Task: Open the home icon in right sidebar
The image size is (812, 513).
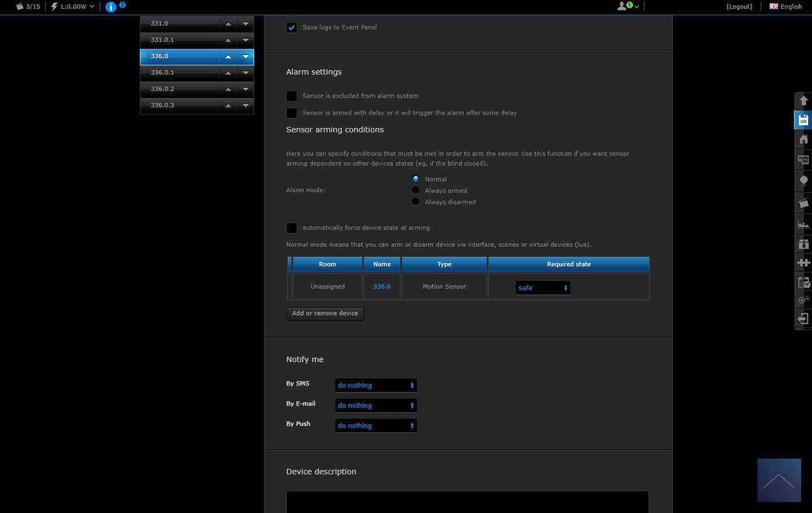Action: click(x=803, y=139)
